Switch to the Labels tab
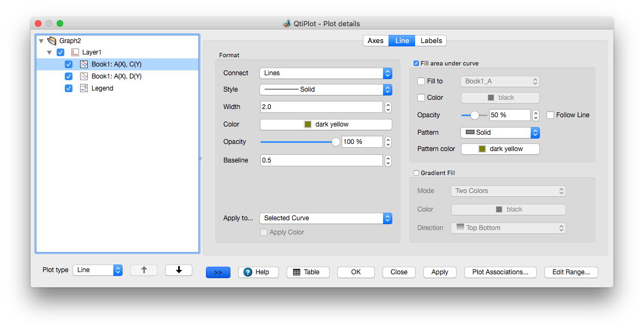This screenshot has width=644, height=331. [431, 41]
